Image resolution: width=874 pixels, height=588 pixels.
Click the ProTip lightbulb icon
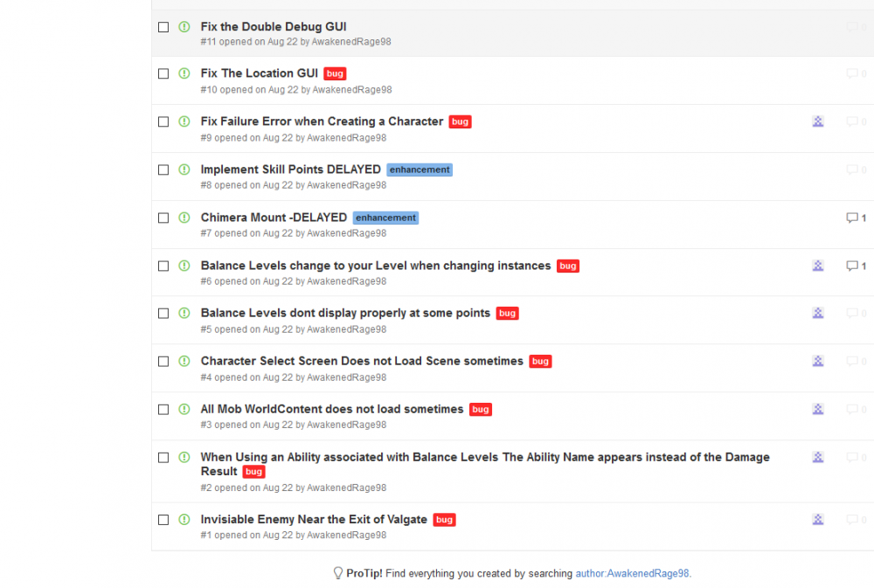(337, 573)
